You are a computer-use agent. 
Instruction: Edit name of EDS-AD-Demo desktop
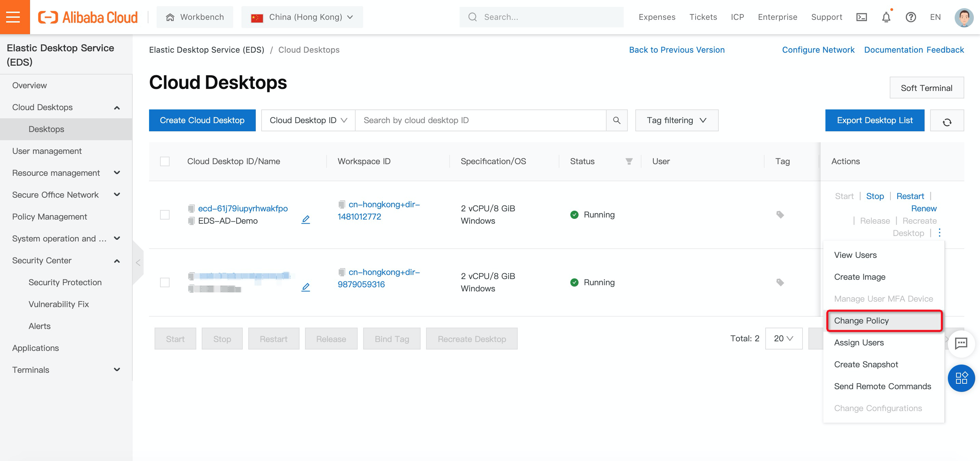[x=305, y=220]
